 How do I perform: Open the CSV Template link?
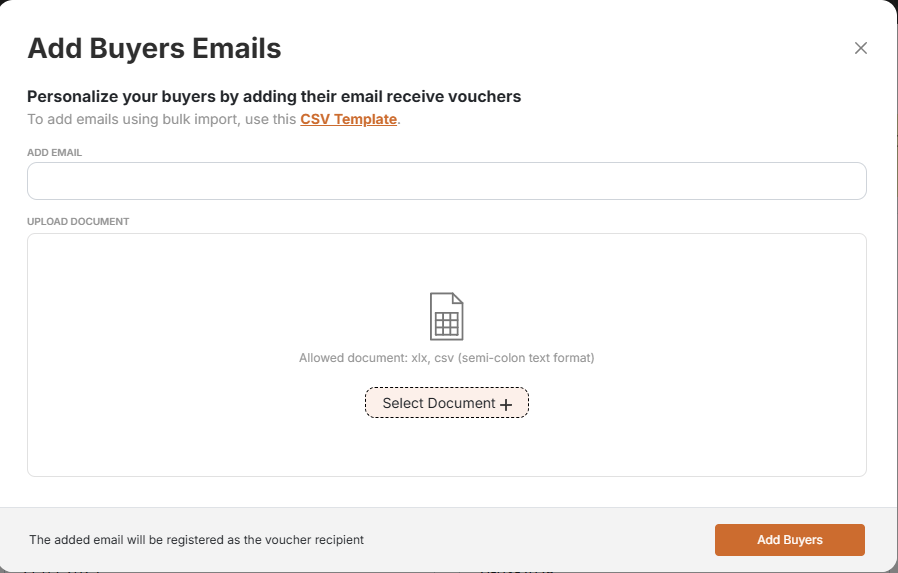(x=348, y=119)
